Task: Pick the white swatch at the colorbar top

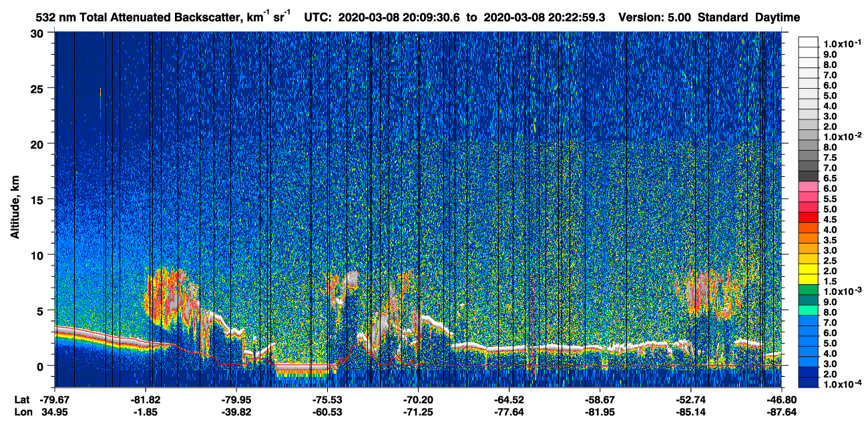Action: click(809, 41)
